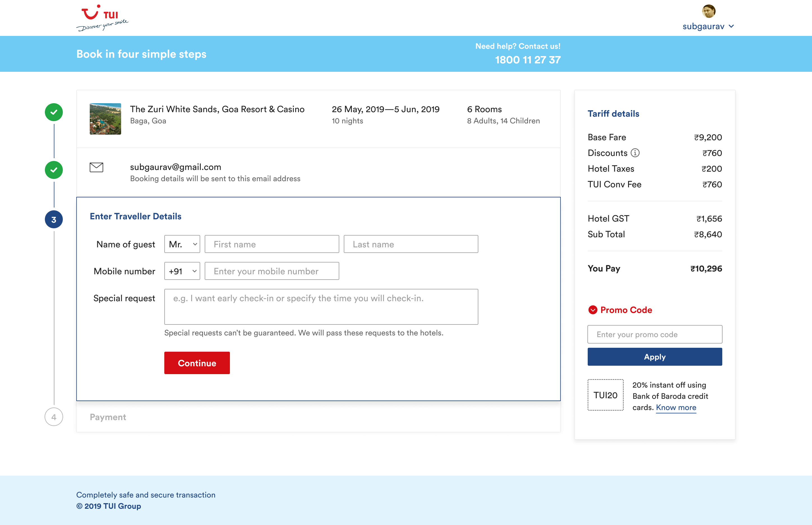This screenshot has height=525, width=812.
Task: Open the Know more link
Action: pos(676,407)
